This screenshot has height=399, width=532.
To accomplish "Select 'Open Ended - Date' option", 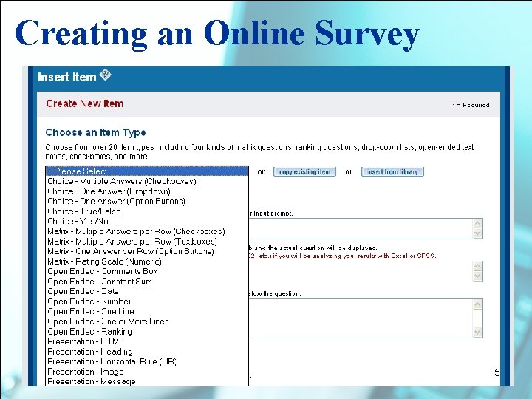I will (x=147, y=291).
